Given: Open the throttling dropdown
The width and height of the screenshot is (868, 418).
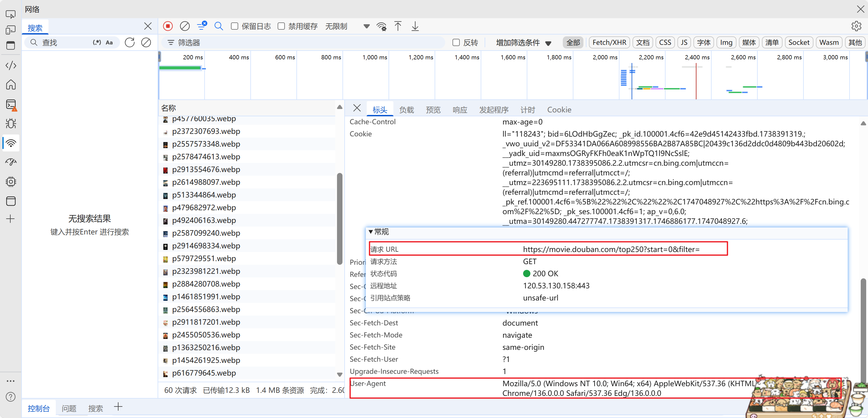Looking at the screenshot, I should click(347, 26).
